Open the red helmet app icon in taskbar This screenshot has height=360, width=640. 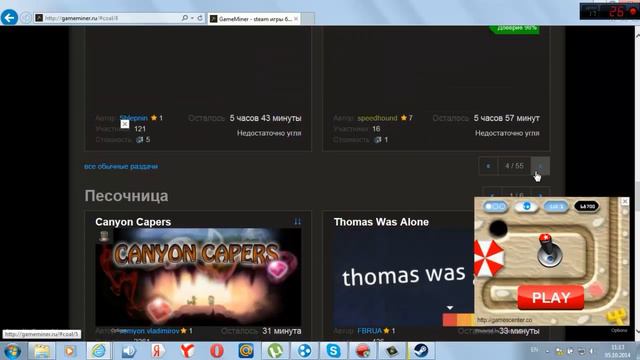click(363, 351)
